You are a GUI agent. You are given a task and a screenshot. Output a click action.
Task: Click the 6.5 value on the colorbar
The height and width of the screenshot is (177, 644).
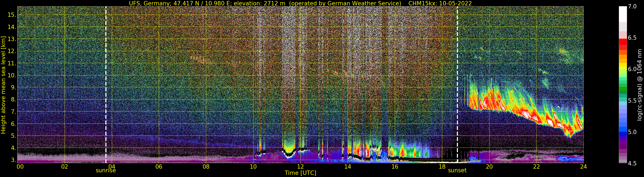(x=632, y=38)
